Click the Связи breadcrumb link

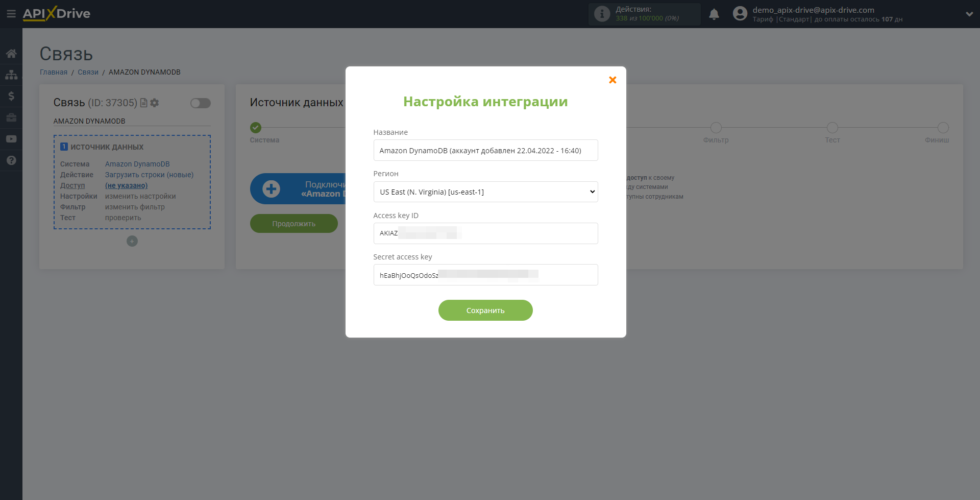click(88, 72)
